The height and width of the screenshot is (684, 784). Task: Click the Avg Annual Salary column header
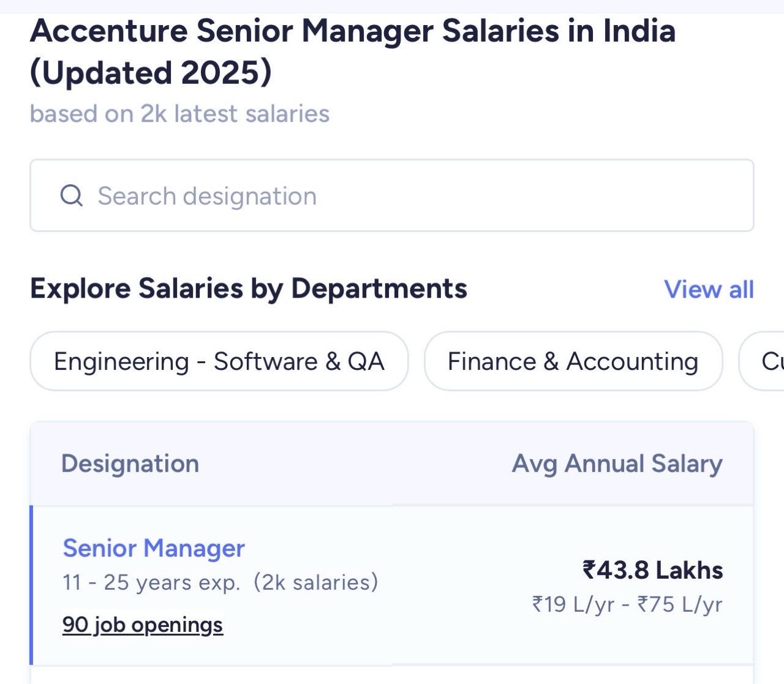pyautogui.click(x=617, y=464)
